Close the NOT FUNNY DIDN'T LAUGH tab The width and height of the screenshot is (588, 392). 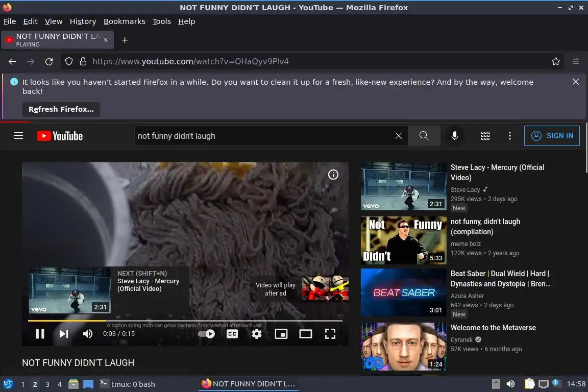106,40
